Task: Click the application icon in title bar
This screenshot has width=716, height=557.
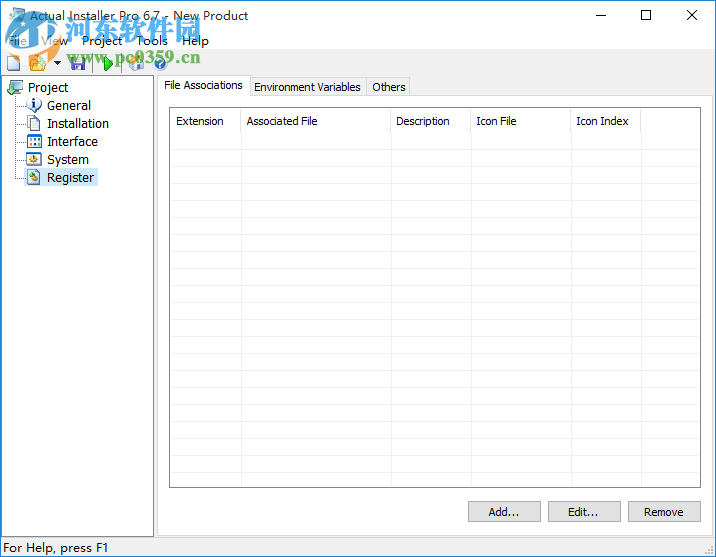Action: tap(17, 16)
